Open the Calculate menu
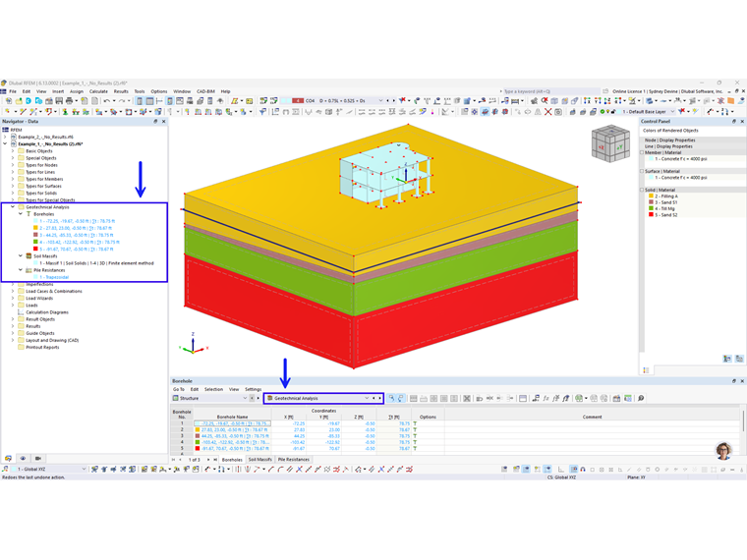Screen dimensions: 747x560 pos(98,91)
